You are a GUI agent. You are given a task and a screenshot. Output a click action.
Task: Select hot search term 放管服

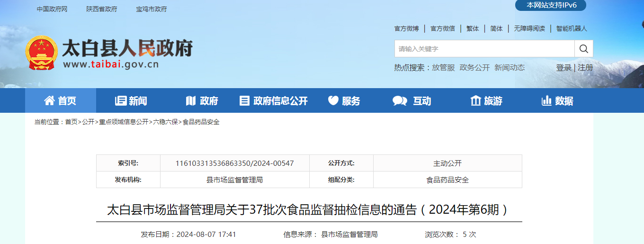[x=443, y=68]
